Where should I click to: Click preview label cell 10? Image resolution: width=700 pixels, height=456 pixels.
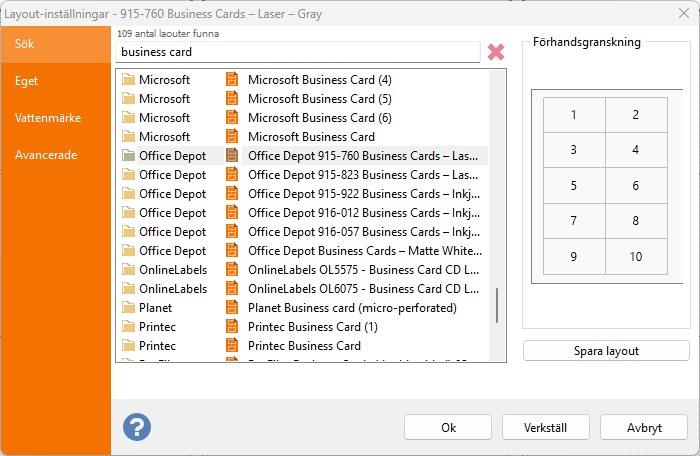pos(636,256)
